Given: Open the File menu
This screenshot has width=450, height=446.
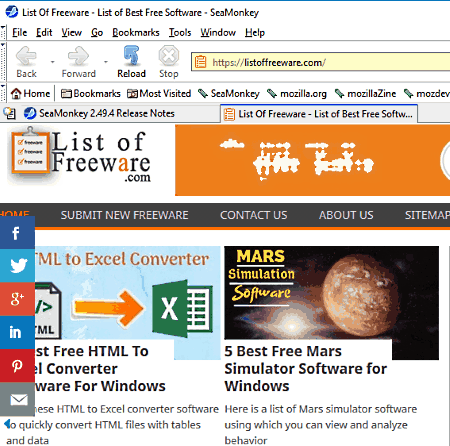Looking at the screenshot, I should 19,32.
